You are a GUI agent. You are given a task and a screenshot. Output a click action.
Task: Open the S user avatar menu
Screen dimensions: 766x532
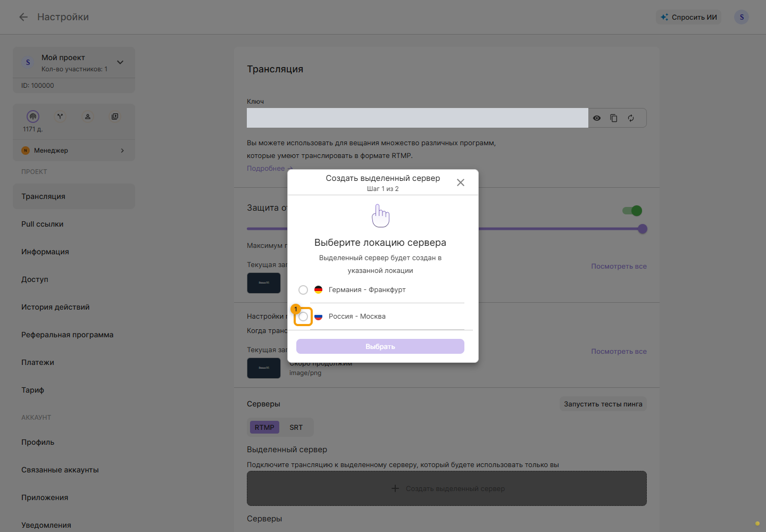(742, 17)
